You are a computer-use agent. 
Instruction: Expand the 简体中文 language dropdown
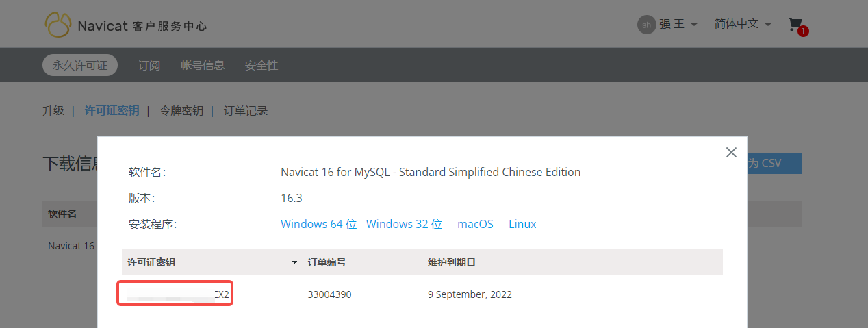[x=743, y=24]
